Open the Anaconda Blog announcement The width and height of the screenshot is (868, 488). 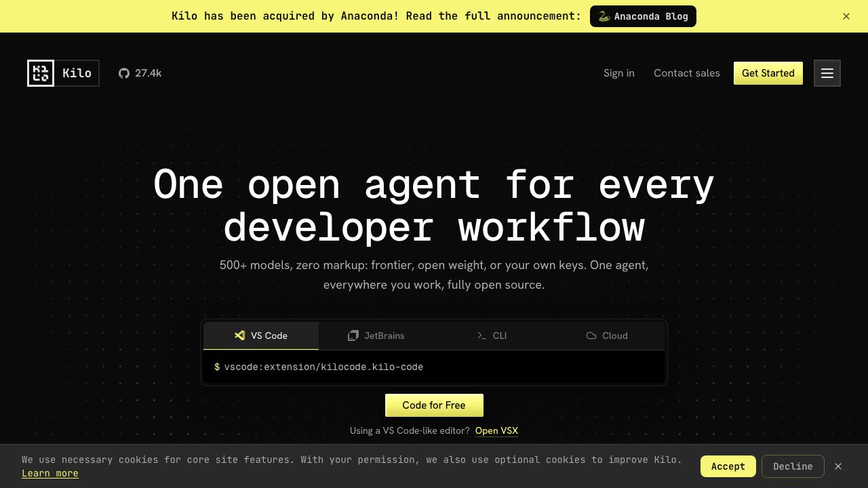[x=643, y=16]
